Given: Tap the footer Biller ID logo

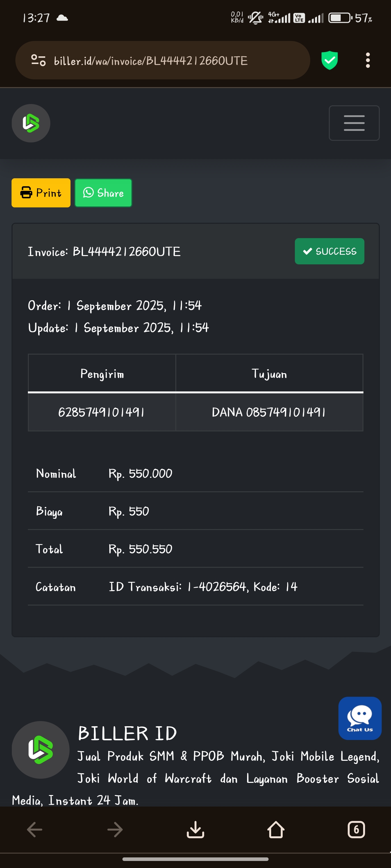Looking at the screenshot, I should [x=40, y=750].
